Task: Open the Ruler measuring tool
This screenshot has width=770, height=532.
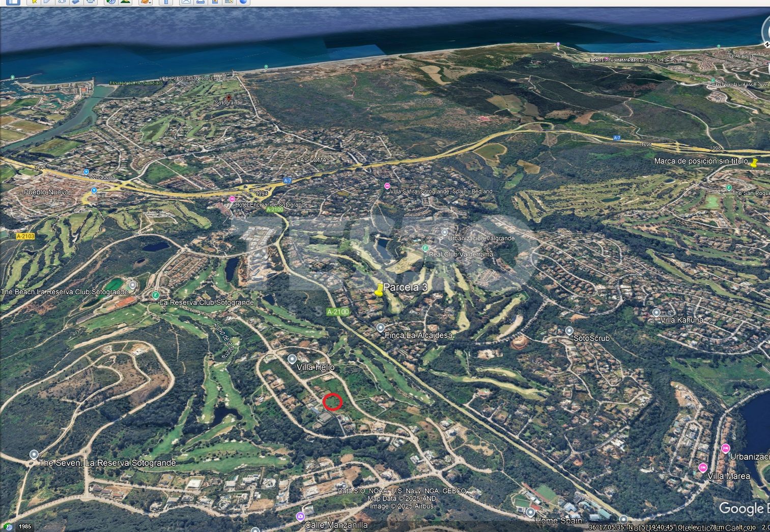Action: tap(166, 2)
